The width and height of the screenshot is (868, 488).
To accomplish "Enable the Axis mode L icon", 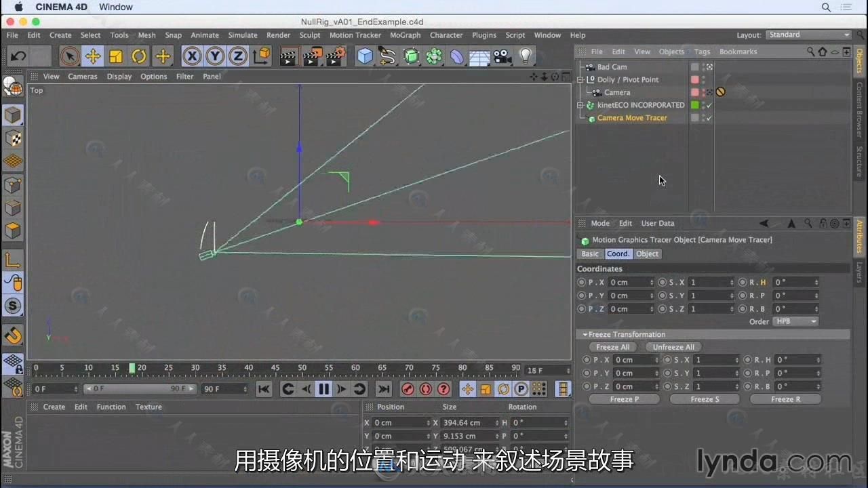I will 13,260.
